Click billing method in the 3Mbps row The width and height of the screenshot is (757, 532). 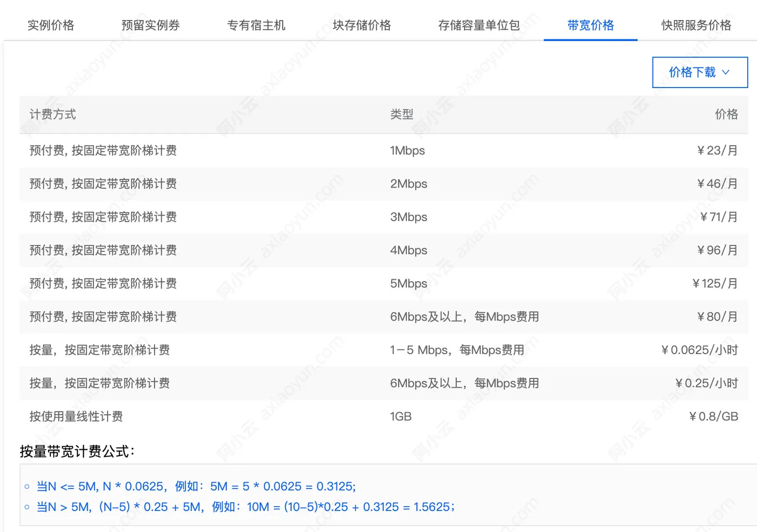click(103, 217)
